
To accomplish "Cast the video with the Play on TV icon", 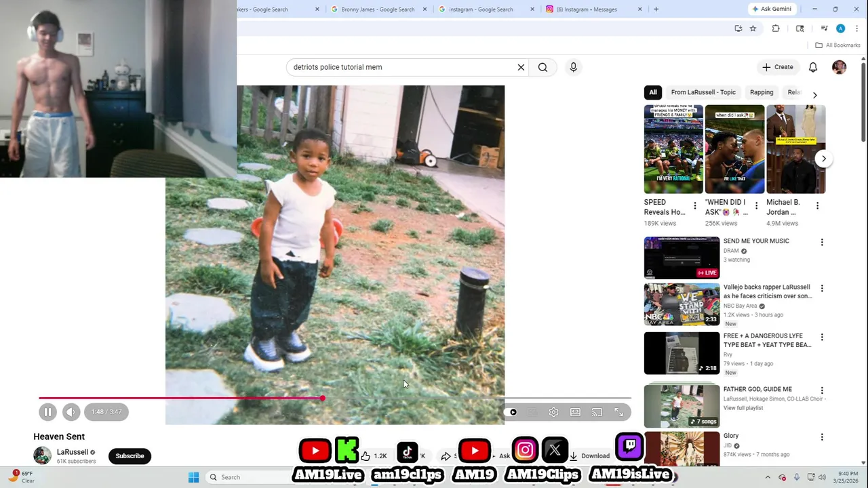I will pyautogui.click(x=597, y=412).
